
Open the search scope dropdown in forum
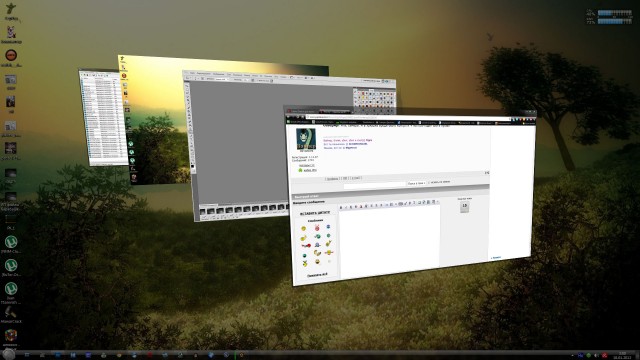pyautogui.click(x=416, y=183)
